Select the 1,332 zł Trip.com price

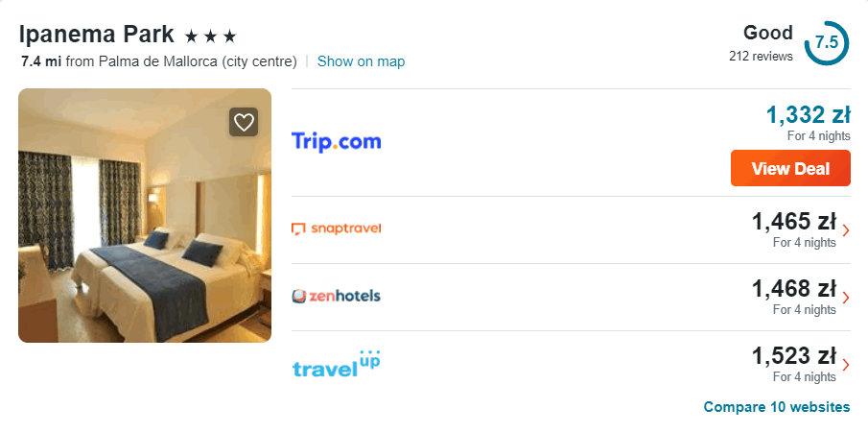point(809,115)
